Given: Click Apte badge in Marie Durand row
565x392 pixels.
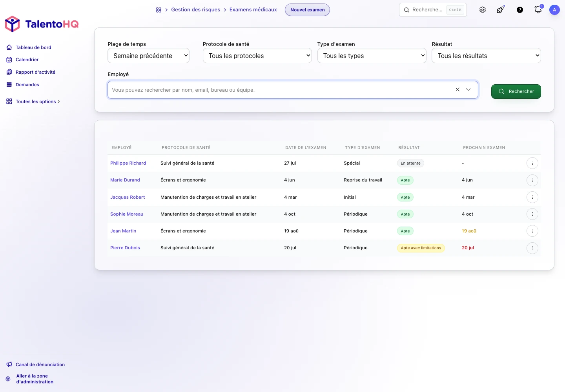Looking at the screenshot, I should coord(405,180).
